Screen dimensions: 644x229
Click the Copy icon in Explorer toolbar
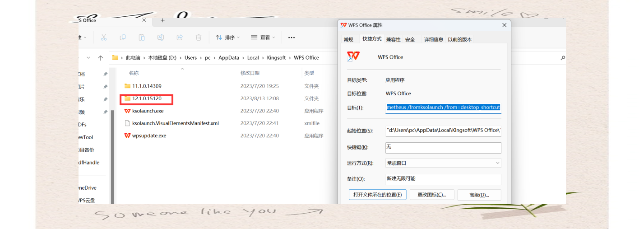click(123, 37)
